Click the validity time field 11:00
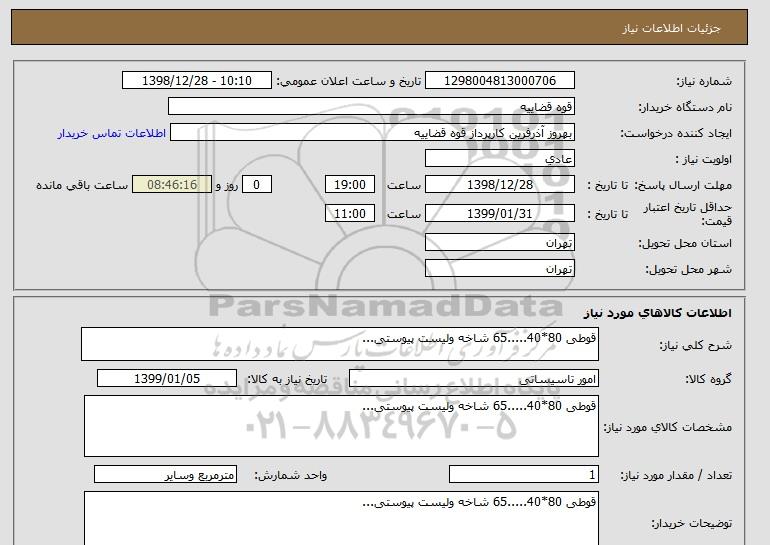The image size is (770, 545). pos(350,214)
